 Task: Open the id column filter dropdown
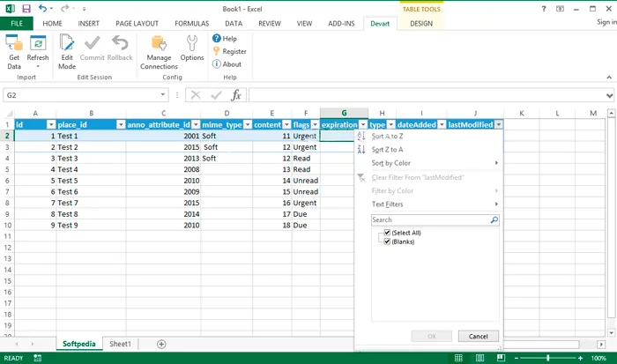[51, 125]
